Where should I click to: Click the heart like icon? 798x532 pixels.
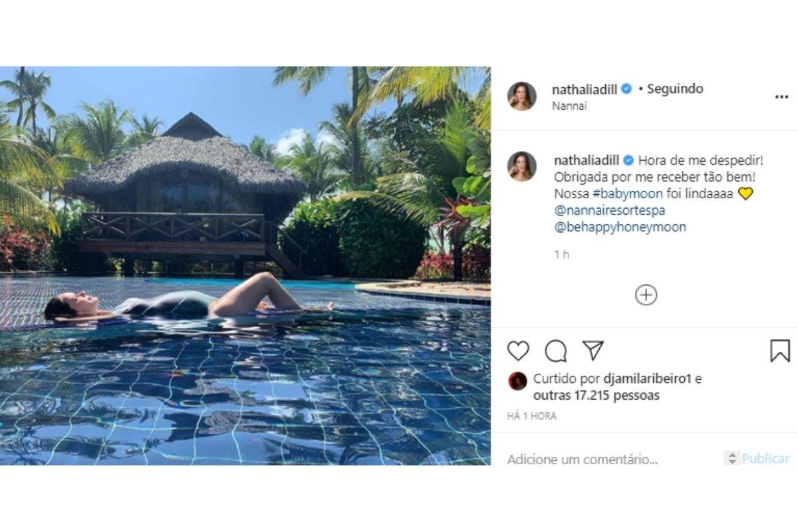(x=518, y=350)
